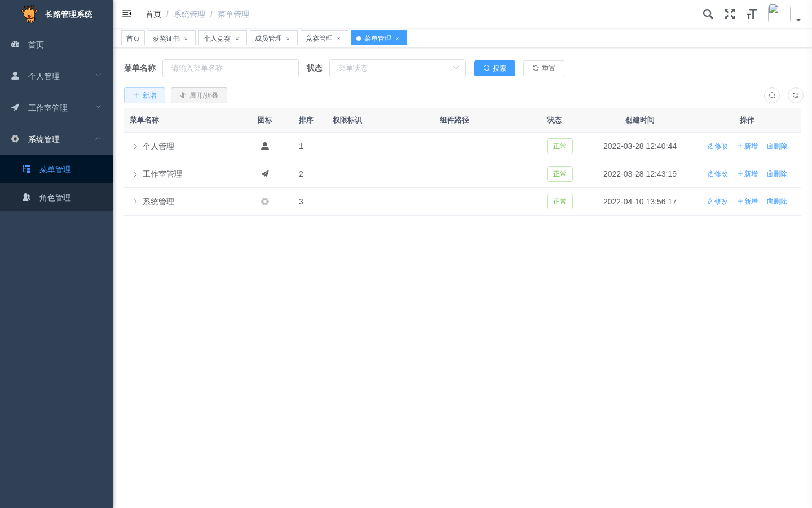The image size is (812, 508).
Task: Open the header search magnifier icon
Action: (708, 14)
